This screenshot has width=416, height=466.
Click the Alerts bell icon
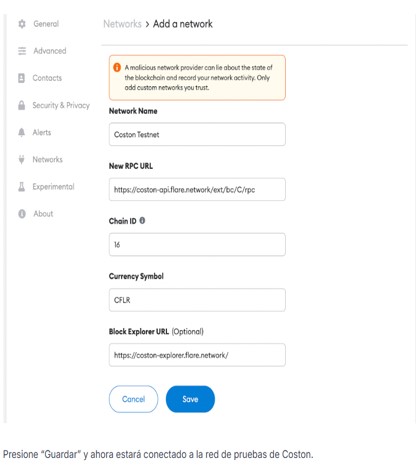(21, 132)
